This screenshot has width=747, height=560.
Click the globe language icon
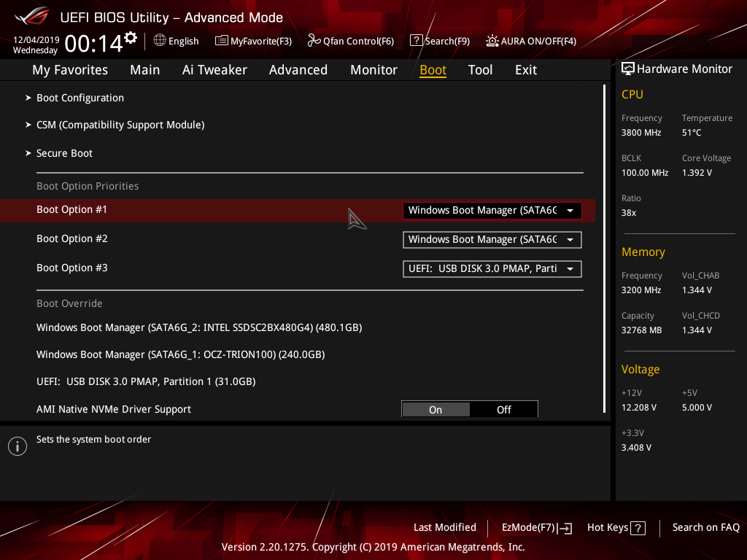coord(160,41)
